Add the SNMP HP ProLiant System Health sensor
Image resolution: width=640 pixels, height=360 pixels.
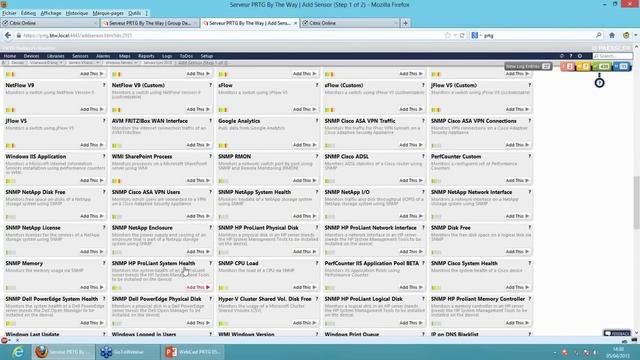point(198,287)
